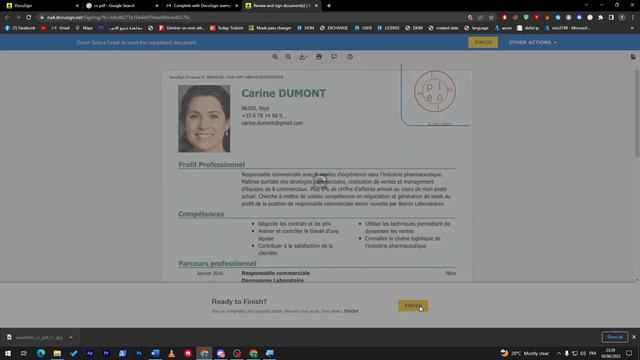The image size is (640, 360).
Task: Zoom out of the document
Action: click(x=288, y=57)
